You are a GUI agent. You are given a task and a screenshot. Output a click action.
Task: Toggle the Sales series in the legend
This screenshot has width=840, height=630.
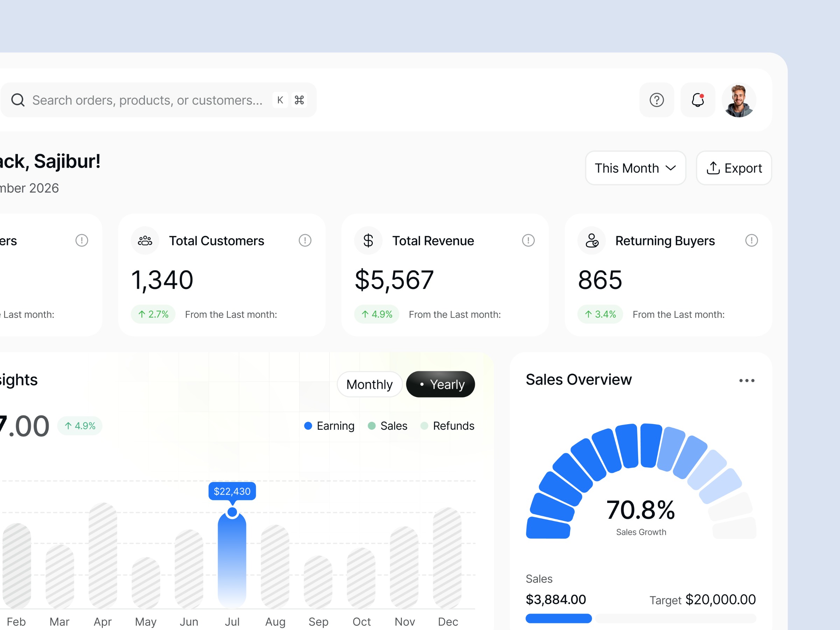pos(388,426)
